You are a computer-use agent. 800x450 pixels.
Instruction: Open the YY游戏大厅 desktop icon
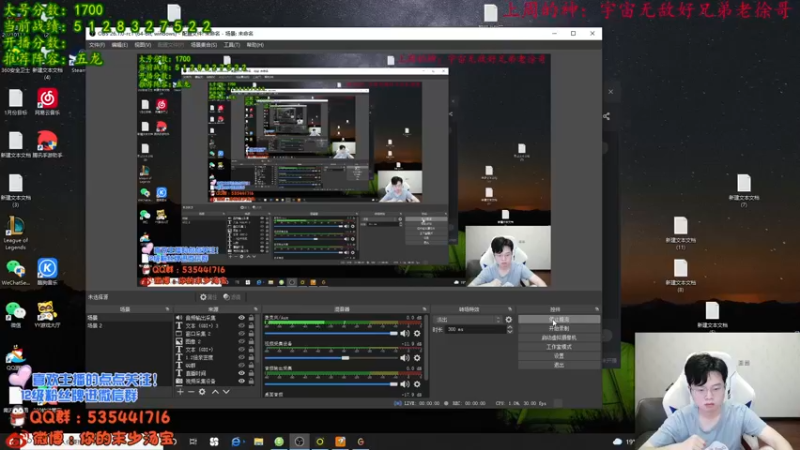click(x=47, y=314)
